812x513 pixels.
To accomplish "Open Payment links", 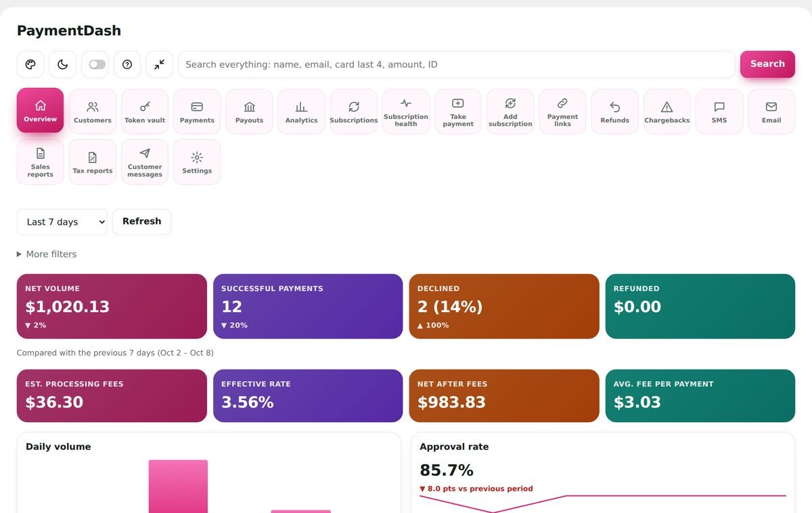I will pyautogui.click(x=562, y=111).
